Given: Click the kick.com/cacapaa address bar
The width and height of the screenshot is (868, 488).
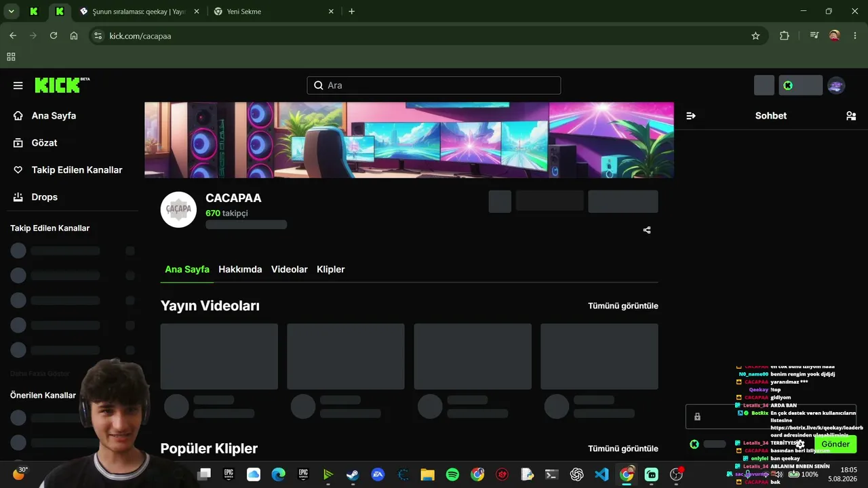Looking at the screenshot, I should click(427, 36).
